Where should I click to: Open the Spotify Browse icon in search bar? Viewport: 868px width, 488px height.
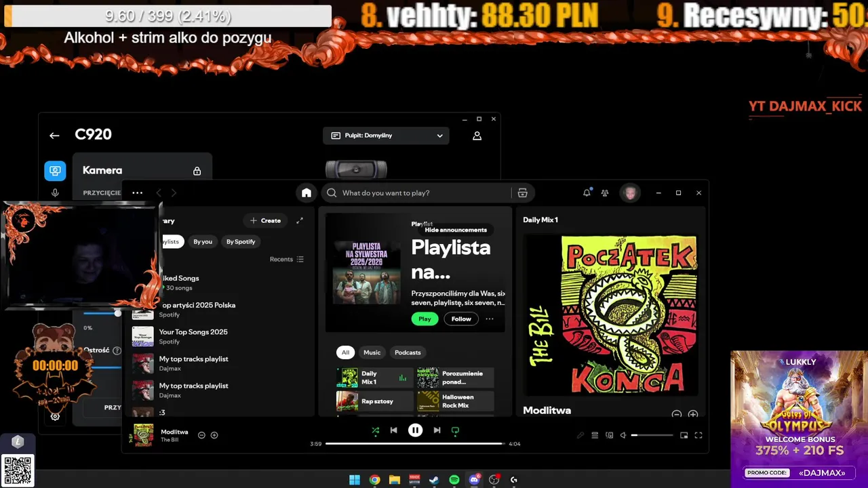click(522, 193)
